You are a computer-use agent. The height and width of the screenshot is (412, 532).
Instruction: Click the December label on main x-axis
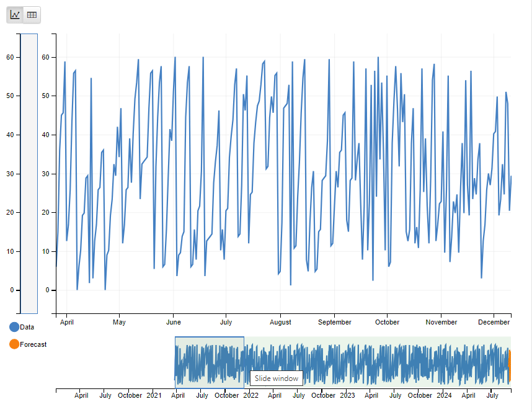click(494, 323)
